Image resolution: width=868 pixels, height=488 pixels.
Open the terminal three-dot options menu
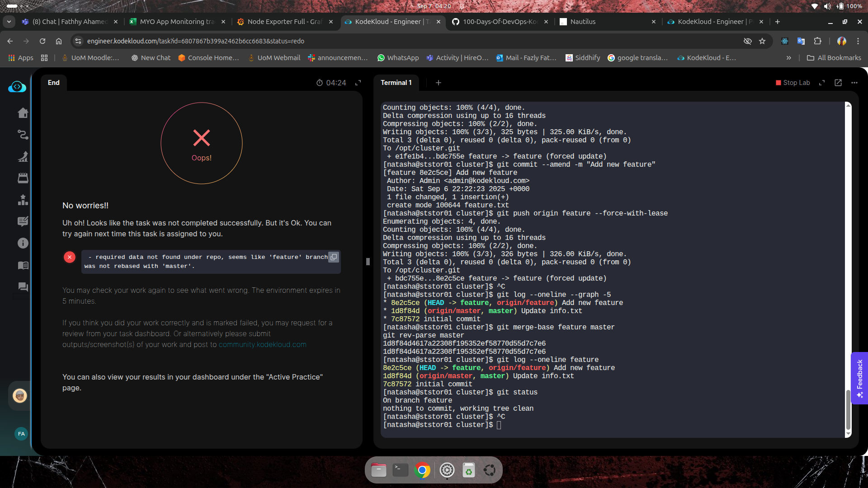coord(854,83)
